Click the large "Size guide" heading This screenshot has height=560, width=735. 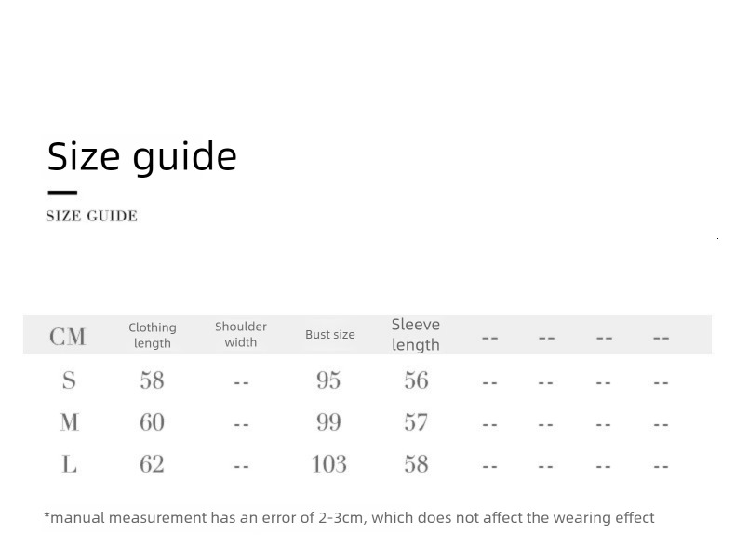[x=142, y=156]
